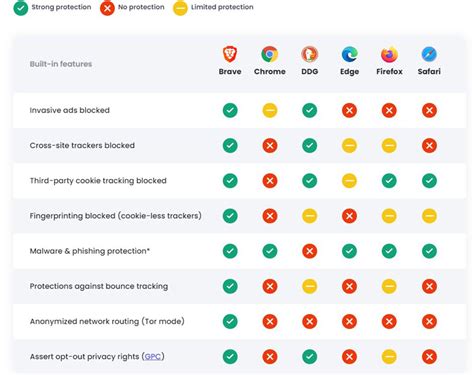Click the Firefox browser logo
The image size is (474, 375).
(x=389, y=54)
